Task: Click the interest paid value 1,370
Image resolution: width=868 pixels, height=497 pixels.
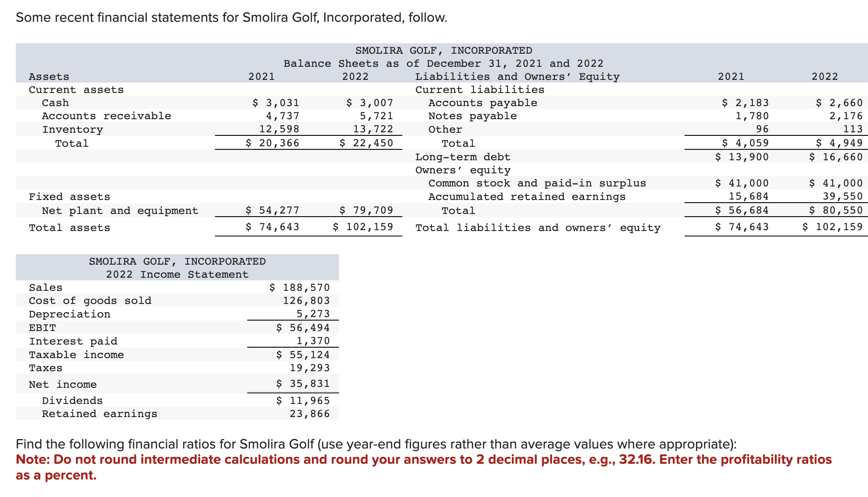Action: click(x=313, y=341)
